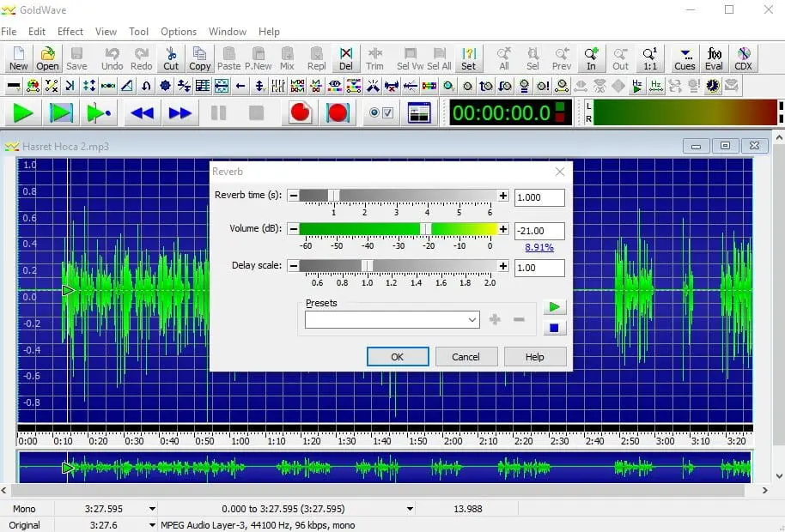
Task: Click the Rewind double-arrow button
Action: click(x=142, y=112)
